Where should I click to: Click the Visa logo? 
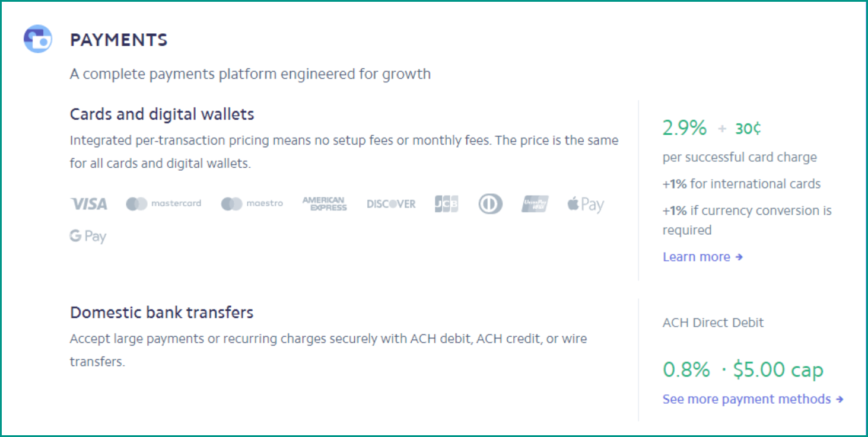(89, 204)
